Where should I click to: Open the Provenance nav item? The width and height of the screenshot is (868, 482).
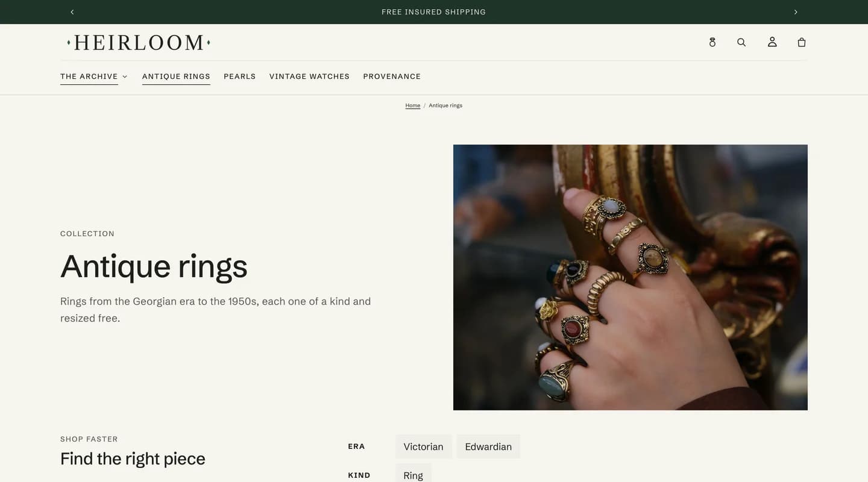pyautogui.click(x=392, y=77)
